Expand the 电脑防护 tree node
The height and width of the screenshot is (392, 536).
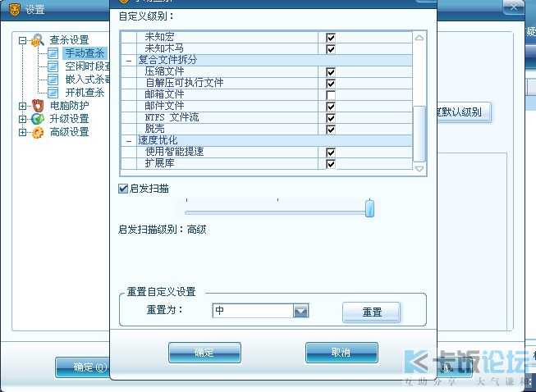[x=22, y=106]
